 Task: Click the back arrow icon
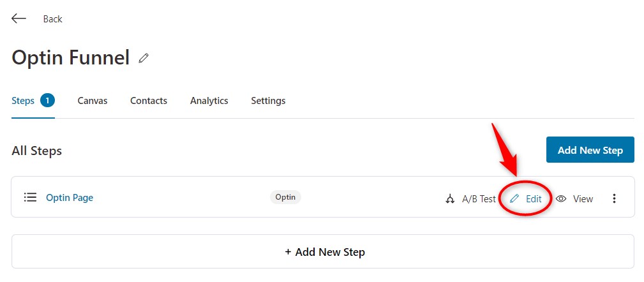tap(19, 19)
